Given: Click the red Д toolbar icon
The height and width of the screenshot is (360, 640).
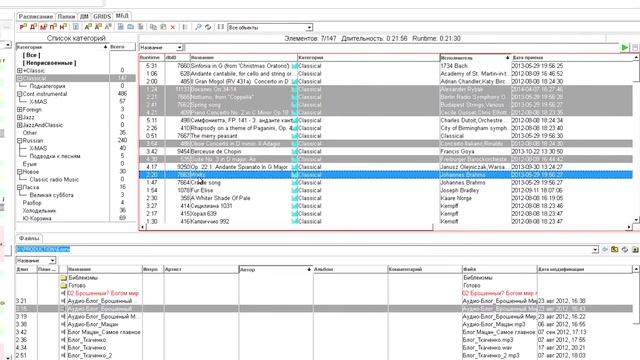Looking at the screenshot, I should pos(33,27).
